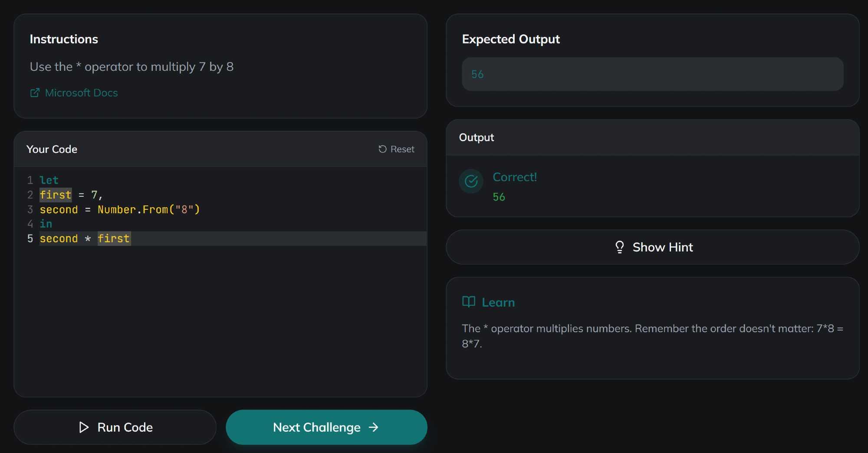Click the green Correct checkmark icon
Image resolution: width=868 pixels, height=453 pixels.
tap(471, 181)
